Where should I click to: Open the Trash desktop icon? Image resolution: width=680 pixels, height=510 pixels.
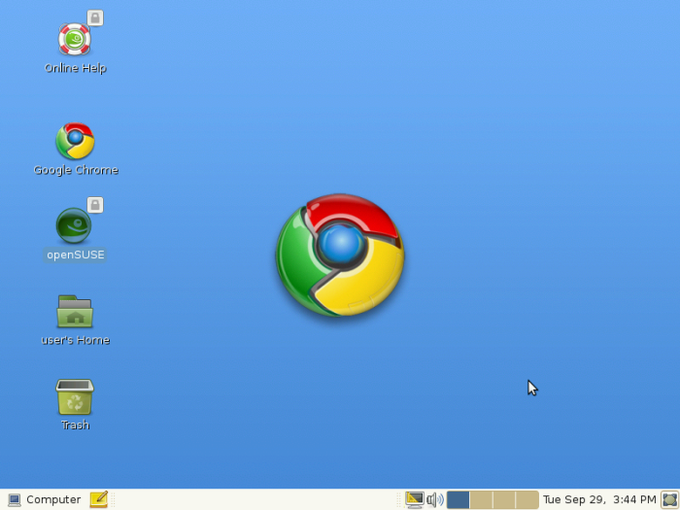click(75, 397)
